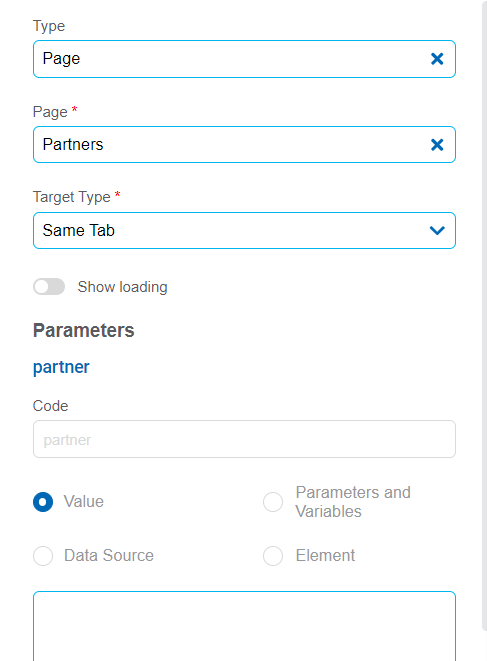Remove the Partners page selection with the X icon
Image resolution: width=487 pixels, height=661 pixels.
pos(437,145)
